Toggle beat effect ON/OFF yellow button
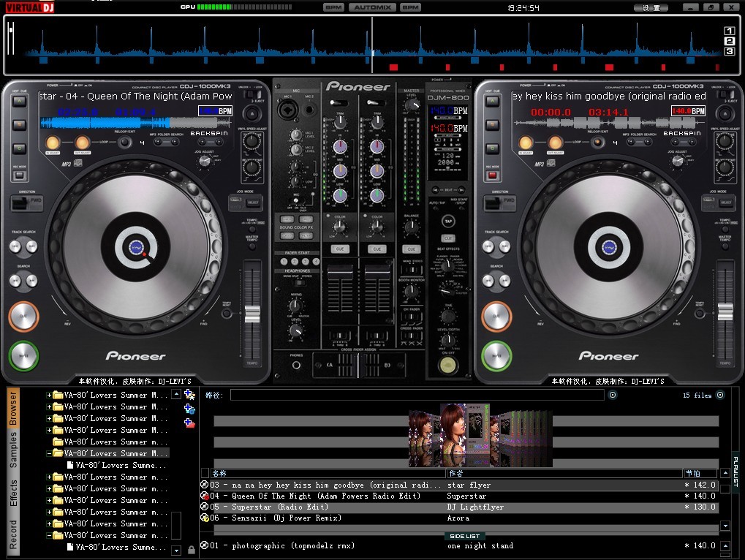 coord(447,365)
